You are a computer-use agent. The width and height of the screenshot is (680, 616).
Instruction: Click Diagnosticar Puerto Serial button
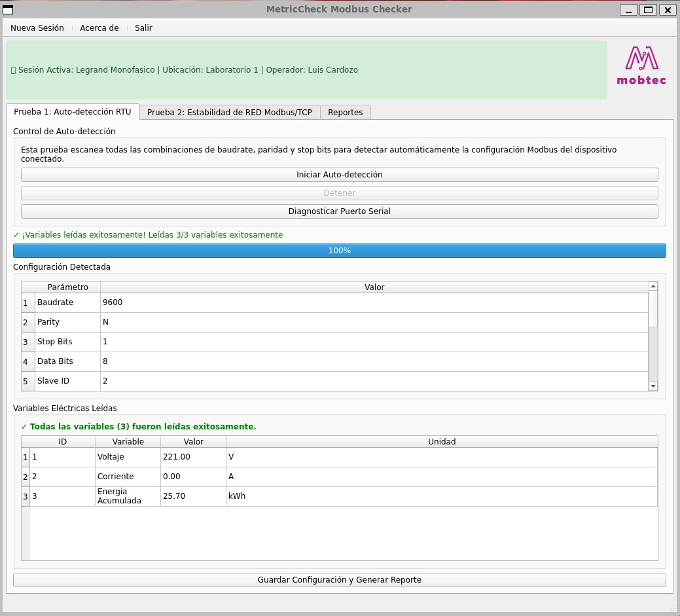coord(339,211)
